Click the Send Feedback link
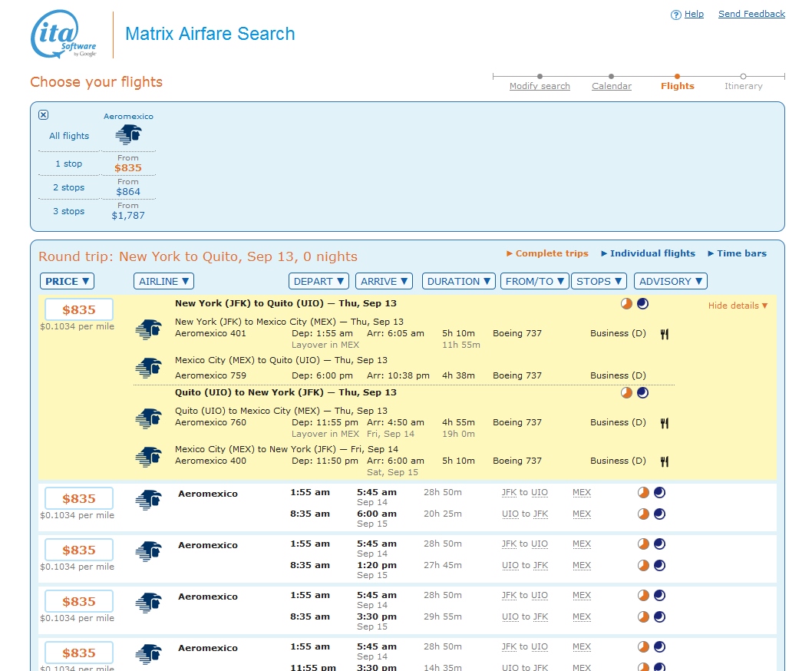 (751, 13)
